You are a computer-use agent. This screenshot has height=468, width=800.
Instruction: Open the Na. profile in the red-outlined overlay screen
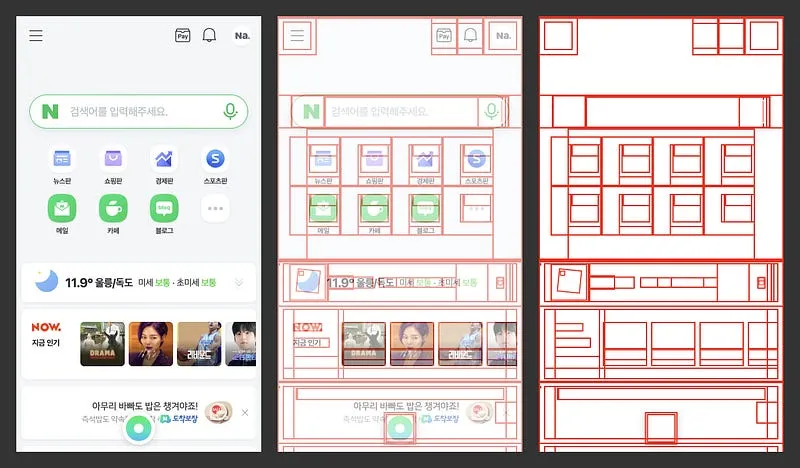[503, 36]
